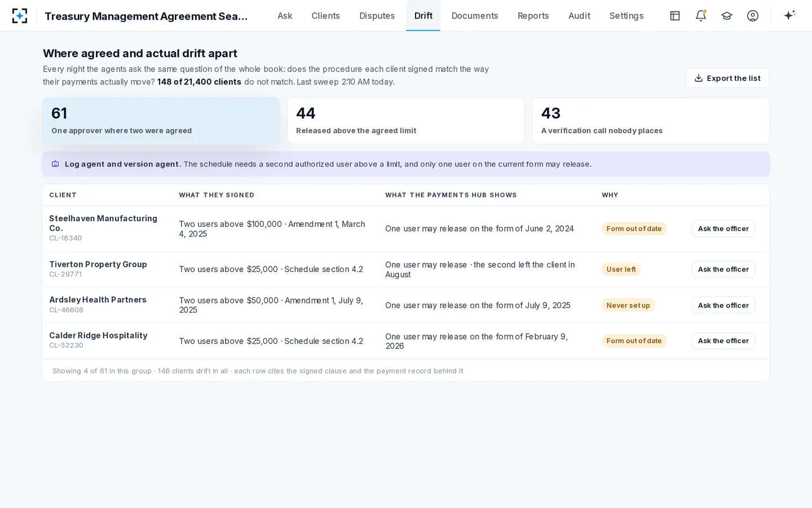Click the Client column header
The image size is (812, 508).
tap(63, 195)
